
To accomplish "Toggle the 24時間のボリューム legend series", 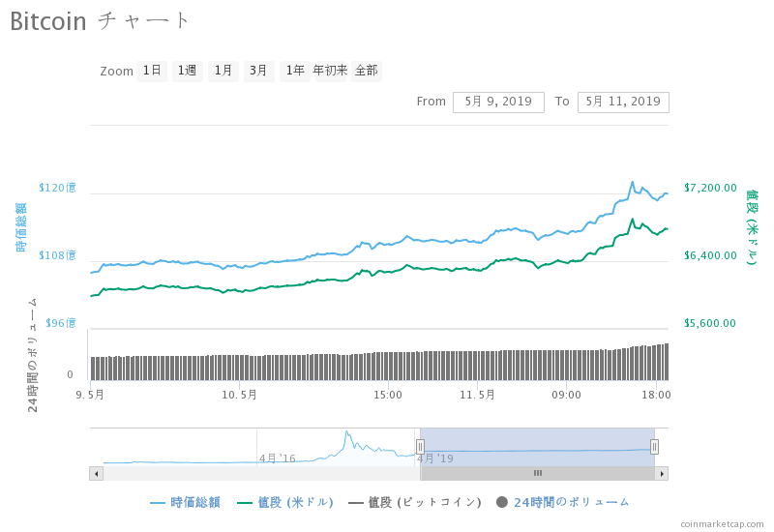I will [x=563, y=502].
